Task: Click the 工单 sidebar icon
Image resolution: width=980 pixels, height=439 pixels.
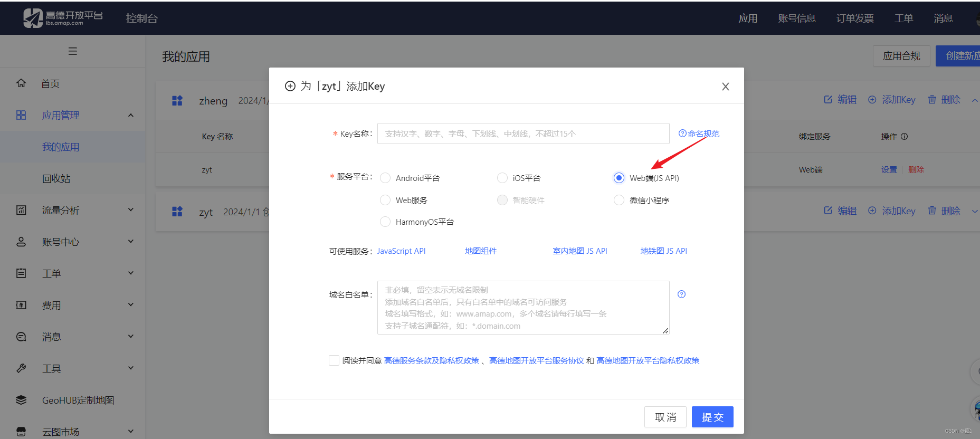Action: click(21, 273)
